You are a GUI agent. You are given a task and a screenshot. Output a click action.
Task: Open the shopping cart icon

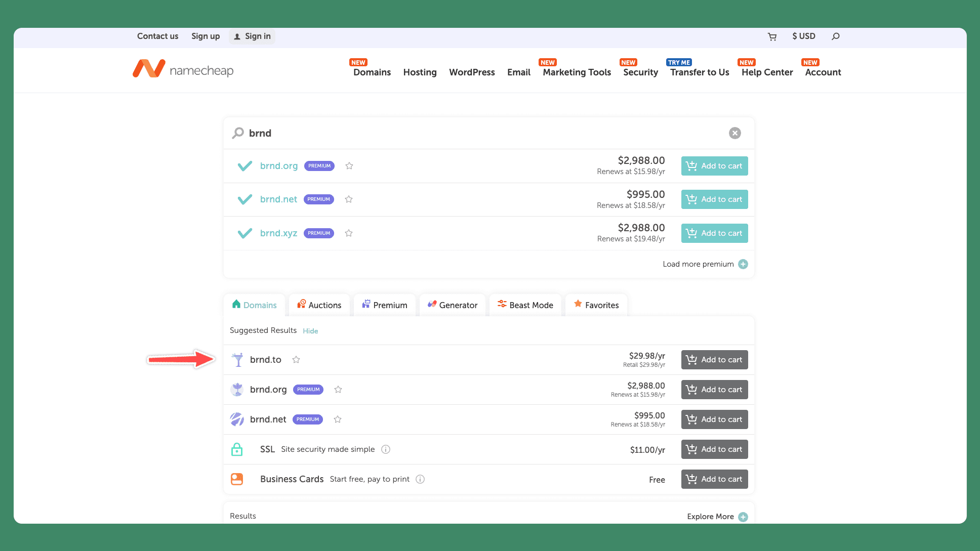pos(772,36)
